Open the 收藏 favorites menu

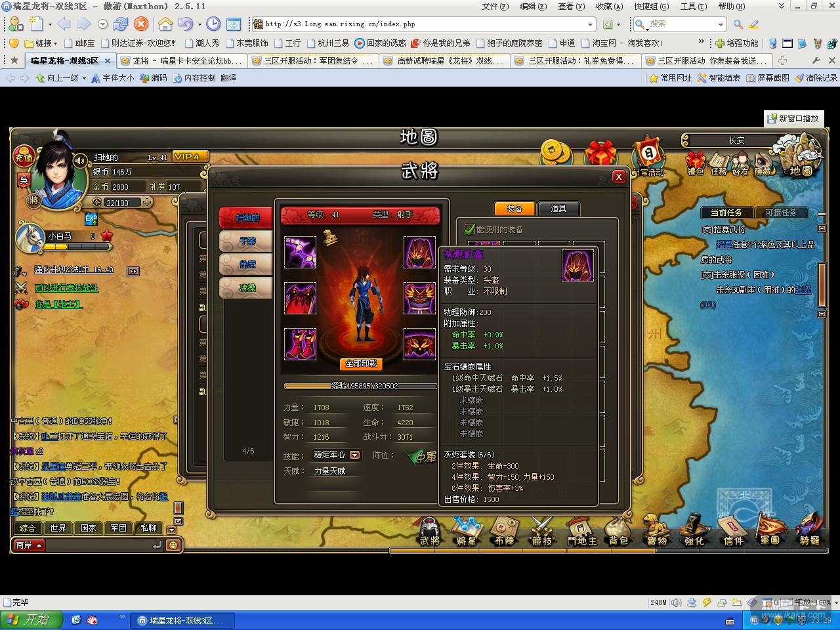tap(608, 6)
